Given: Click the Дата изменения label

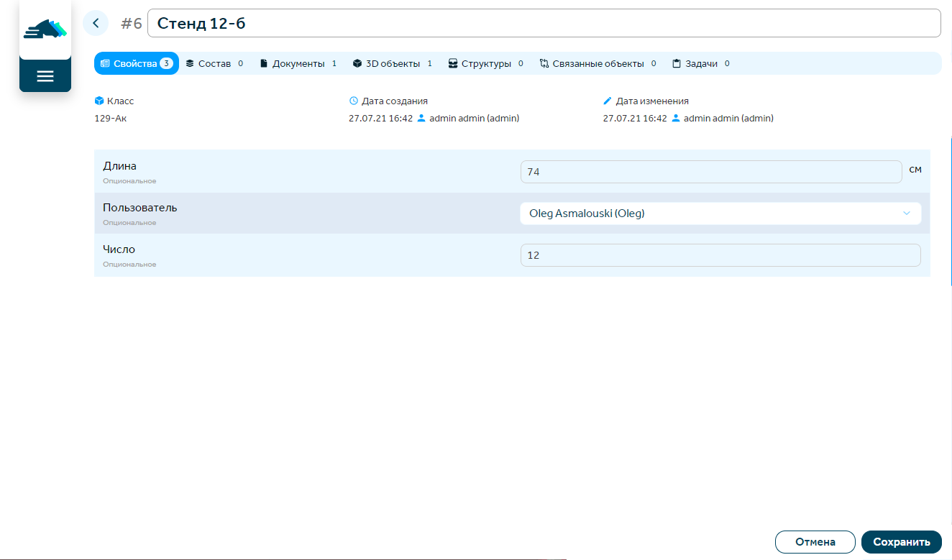Looking at the screenshot, I should pyautogui.click(x=652, y=101).
